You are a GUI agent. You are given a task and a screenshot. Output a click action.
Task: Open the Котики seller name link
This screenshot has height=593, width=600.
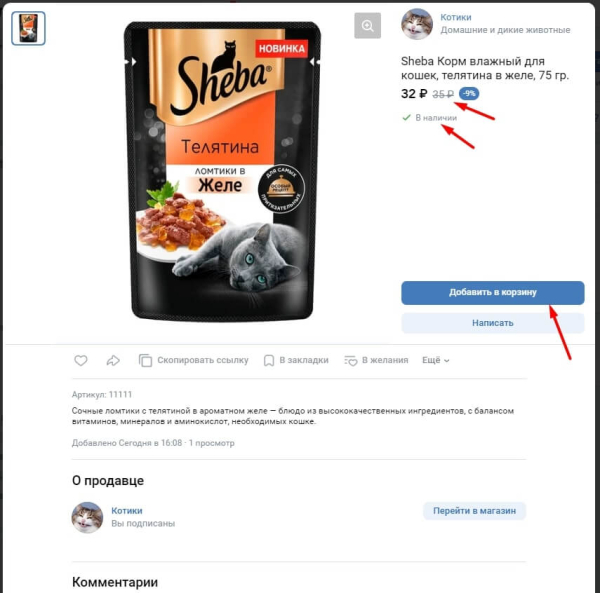[x=127, y=511]
